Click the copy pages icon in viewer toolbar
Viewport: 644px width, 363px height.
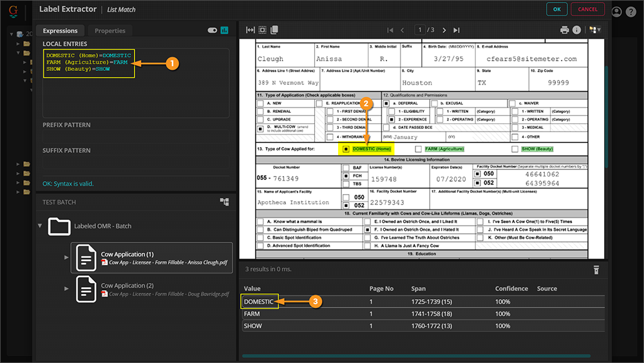coord(274,30)
